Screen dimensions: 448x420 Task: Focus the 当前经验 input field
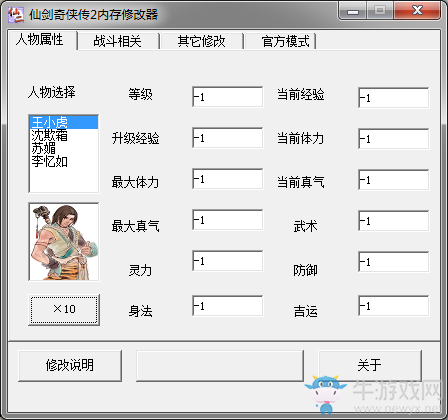[393, 98]
